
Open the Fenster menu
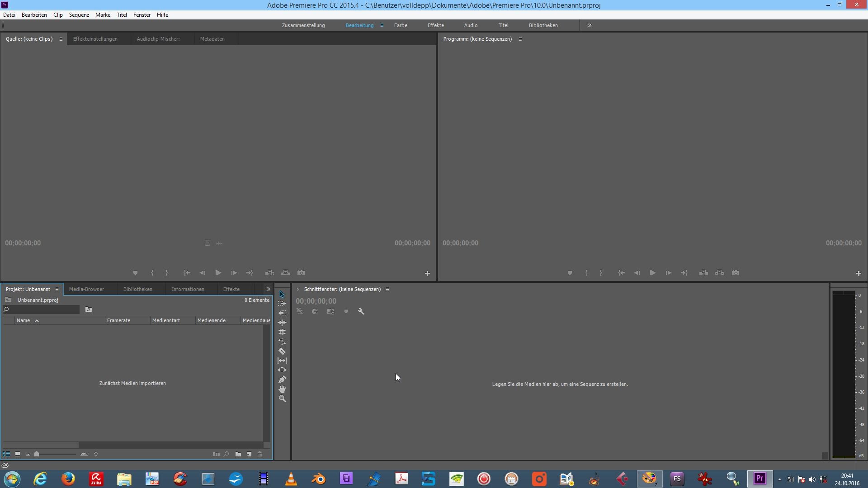[142, 15]
